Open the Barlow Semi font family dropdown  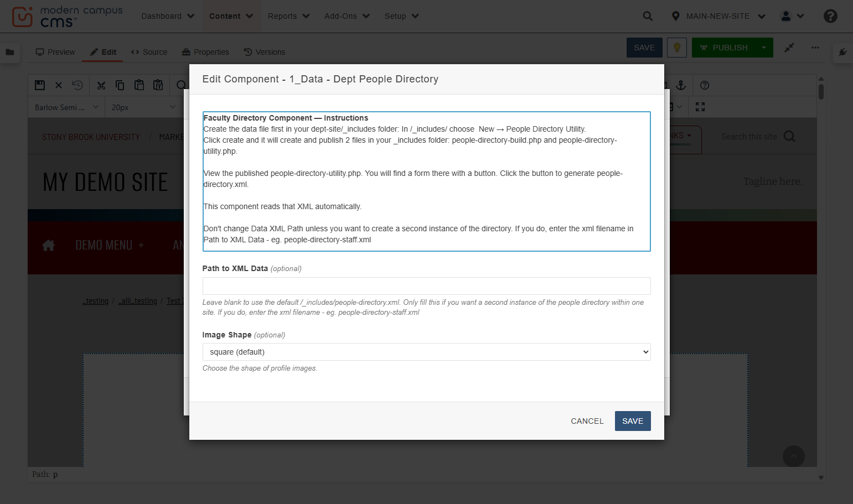66,107
